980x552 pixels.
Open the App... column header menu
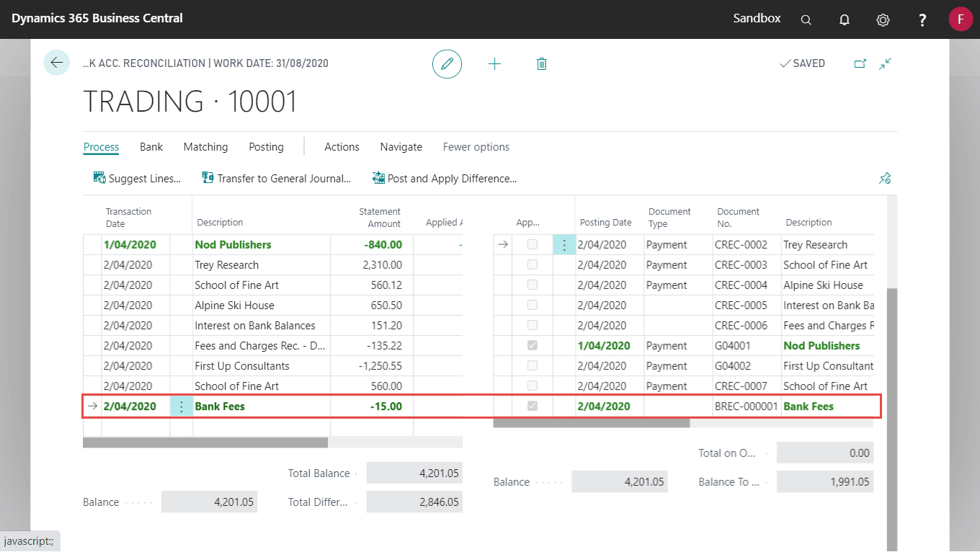tap(527, 223)
